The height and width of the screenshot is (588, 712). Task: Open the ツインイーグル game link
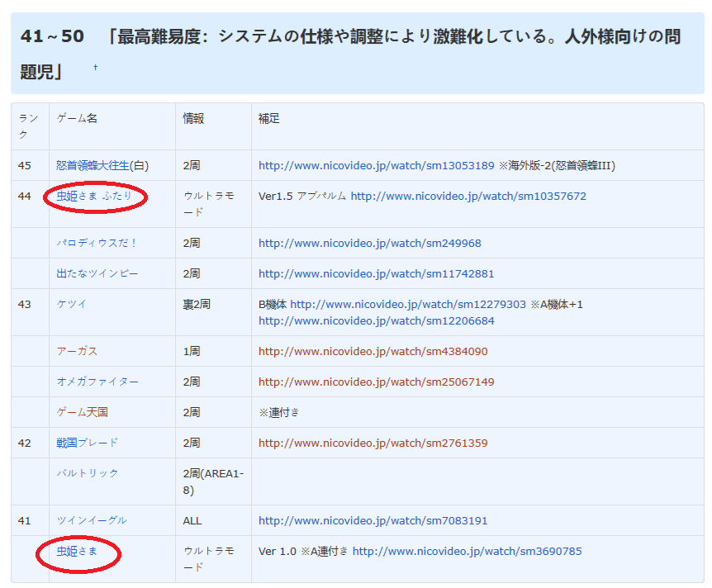point(92,521)
